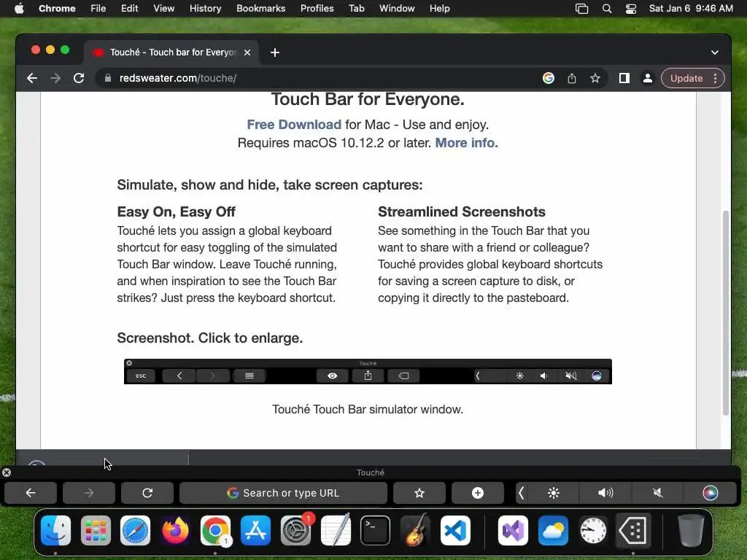Tap Touch Bar volume button
Image resolution: width=747 pixels, height=560 pixels.
click(x=605, y=493)
